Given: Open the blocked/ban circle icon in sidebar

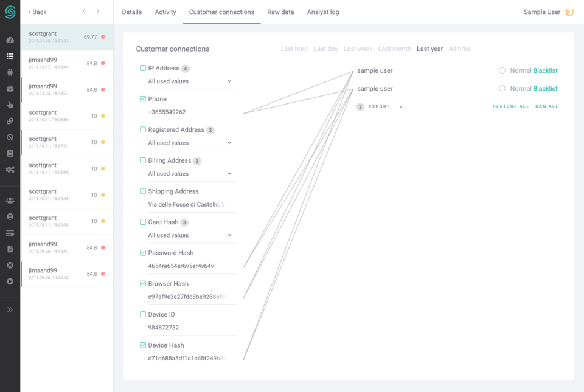Looking at the screenshot, I should [10, 137].
